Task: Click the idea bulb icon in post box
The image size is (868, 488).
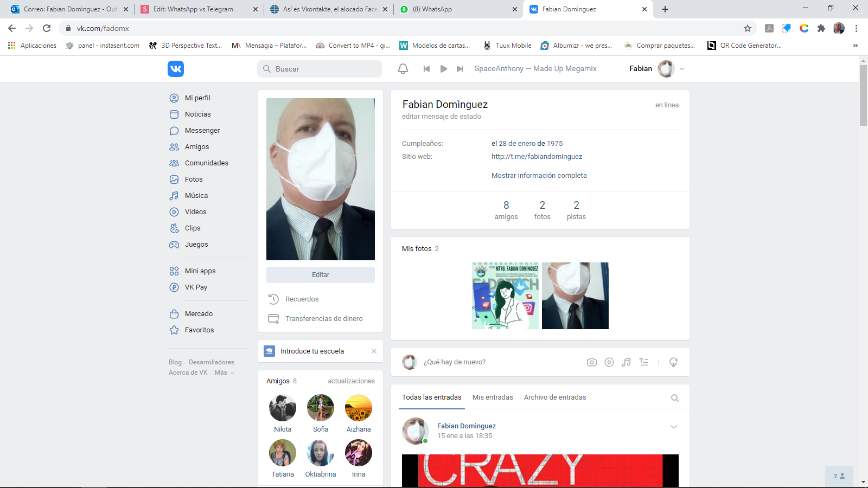Action: point(674,362)
